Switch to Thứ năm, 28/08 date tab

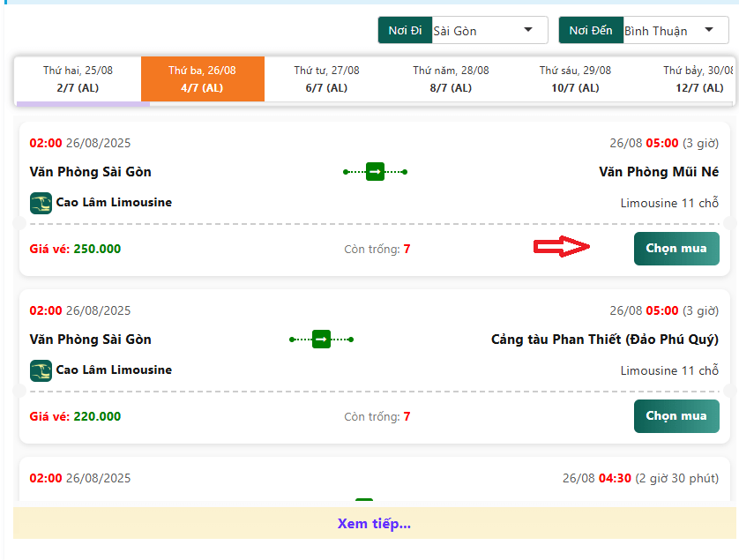point(451,78)
